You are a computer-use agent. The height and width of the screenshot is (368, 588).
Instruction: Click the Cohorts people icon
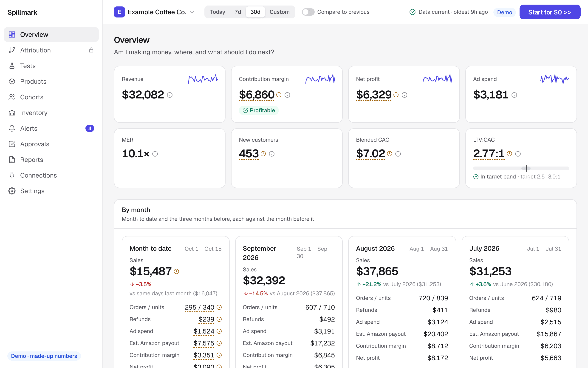coord(12,97)
